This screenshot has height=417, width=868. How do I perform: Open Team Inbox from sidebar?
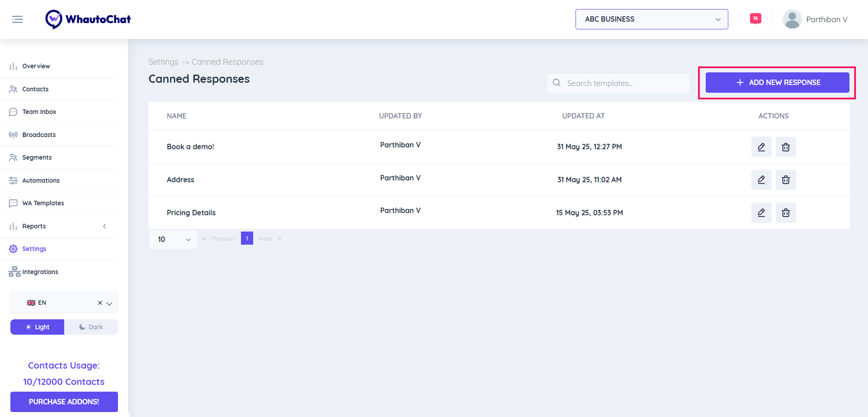[x=39, y=112]
